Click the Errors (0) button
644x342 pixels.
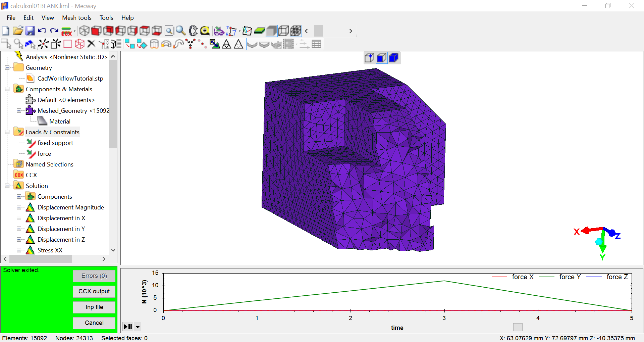[94, 276]
